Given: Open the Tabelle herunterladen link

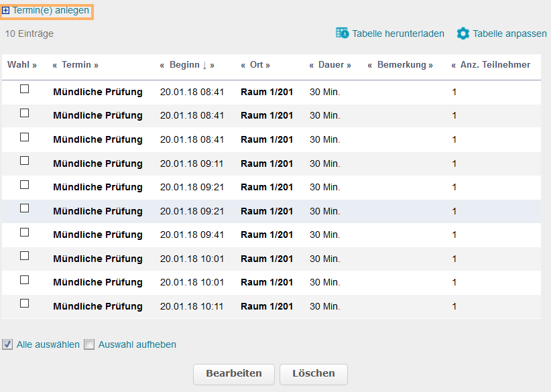Looking at the screenshot, I should [397, 34].
